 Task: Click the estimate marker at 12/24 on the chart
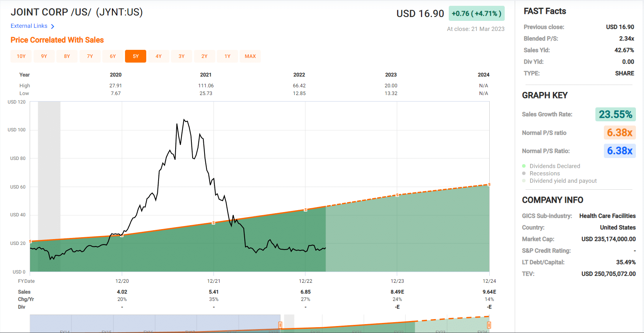click(x=489, y=185)
